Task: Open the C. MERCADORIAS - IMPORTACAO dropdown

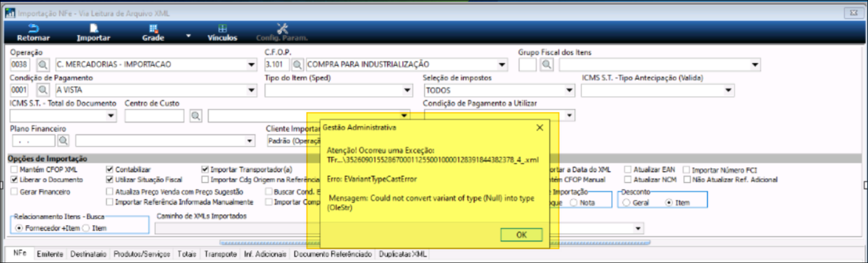Action: click(251, 64)
